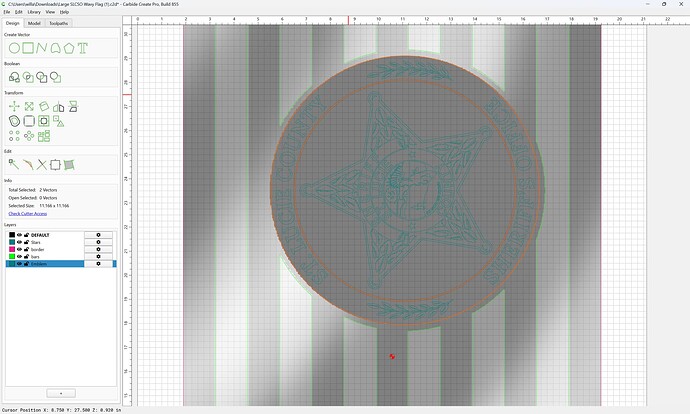The width and height of the screenshot is (690, 414).
Task: Toggle visibility of the DEFAULT layer
Action: (19, 235)
